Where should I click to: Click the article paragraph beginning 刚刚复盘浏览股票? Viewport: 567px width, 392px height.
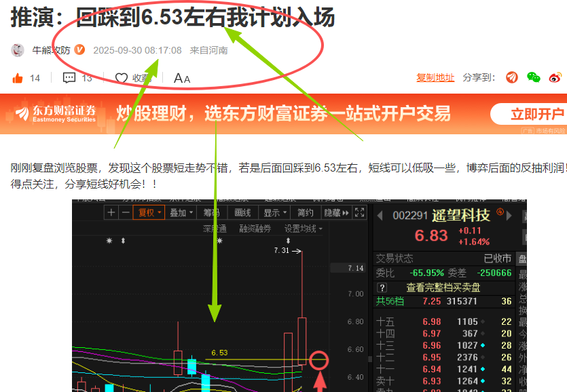289,176
